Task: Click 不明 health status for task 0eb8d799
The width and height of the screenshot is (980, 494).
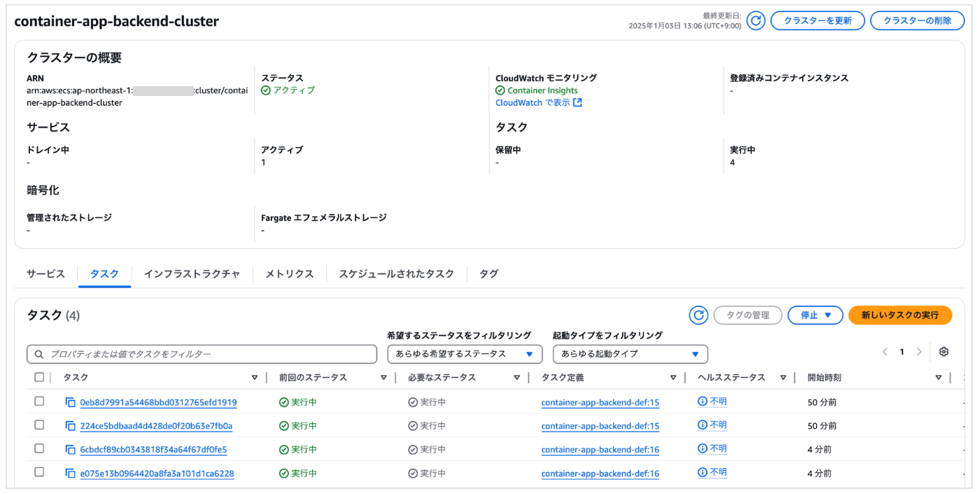Action: coord(718,402)
